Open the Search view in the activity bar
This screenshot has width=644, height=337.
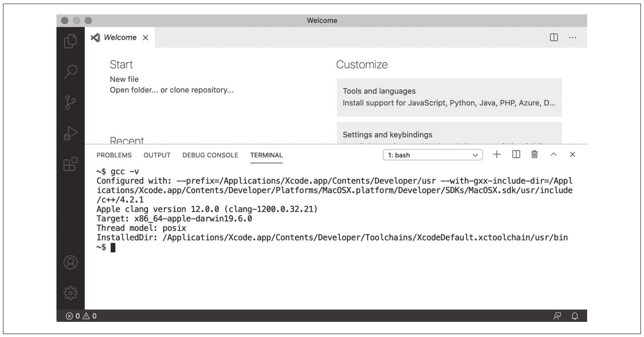point(70,71)
